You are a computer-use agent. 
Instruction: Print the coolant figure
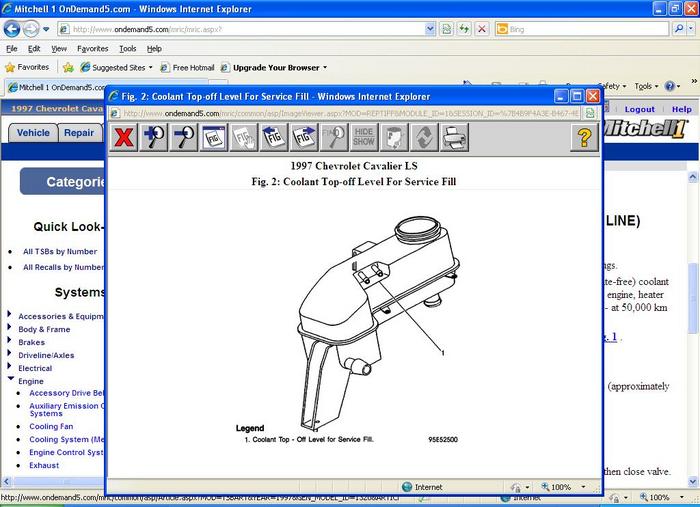point(454,137)
